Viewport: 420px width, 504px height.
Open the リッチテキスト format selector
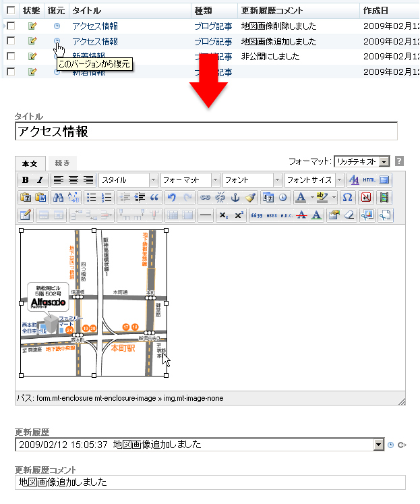click(x=362, y=161)
